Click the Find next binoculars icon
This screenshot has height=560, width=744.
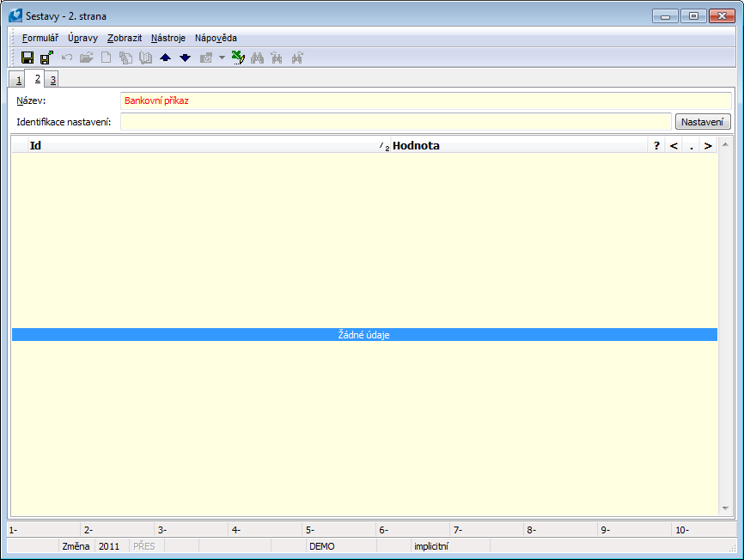(x=297, y=58)
